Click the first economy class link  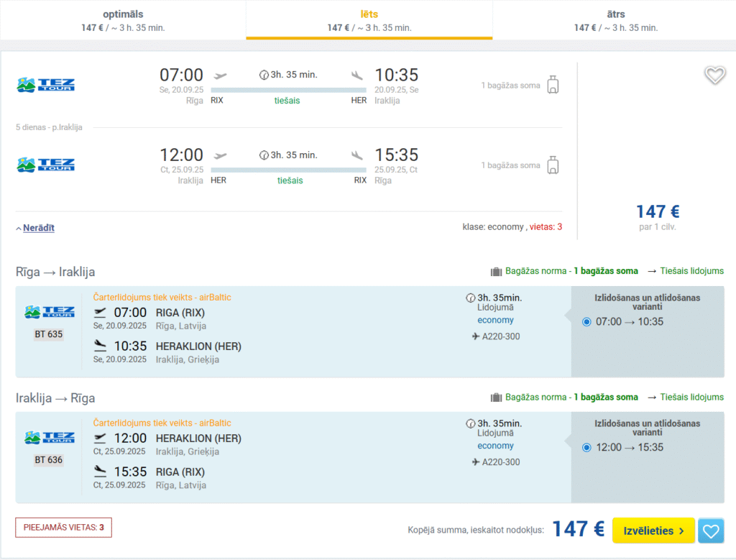pyautogui.click(x=495, y=320)
